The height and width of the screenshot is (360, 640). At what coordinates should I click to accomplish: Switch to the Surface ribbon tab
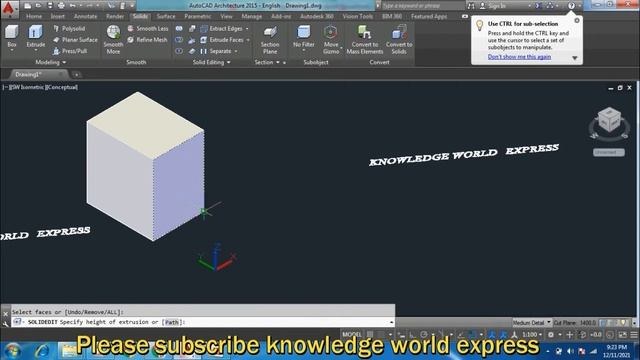point(166,16)
